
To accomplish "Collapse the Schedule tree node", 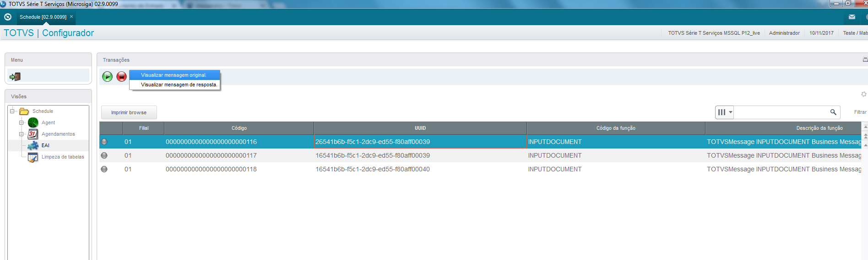I will [12, 111].
